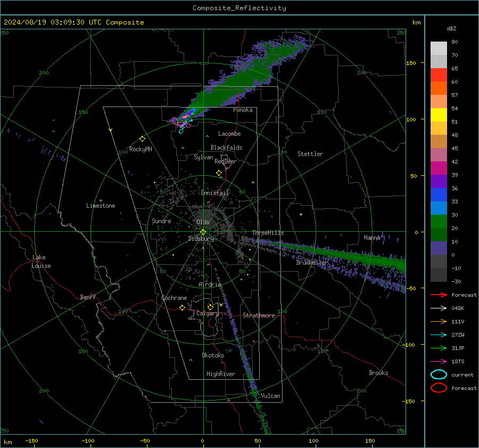
Task: Click the RedDeer city label
Action: (226, 161)
